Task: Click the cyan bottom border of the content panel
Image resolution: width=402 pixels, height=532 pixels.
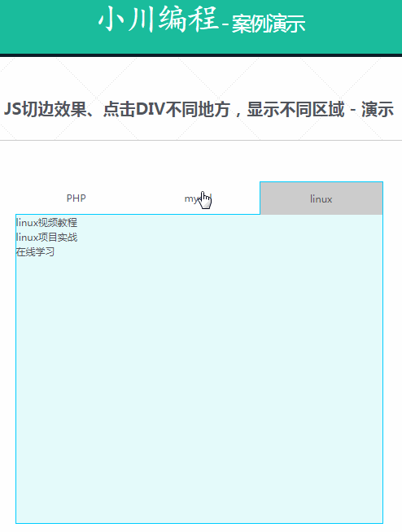Action: click(x=199, y=523)
